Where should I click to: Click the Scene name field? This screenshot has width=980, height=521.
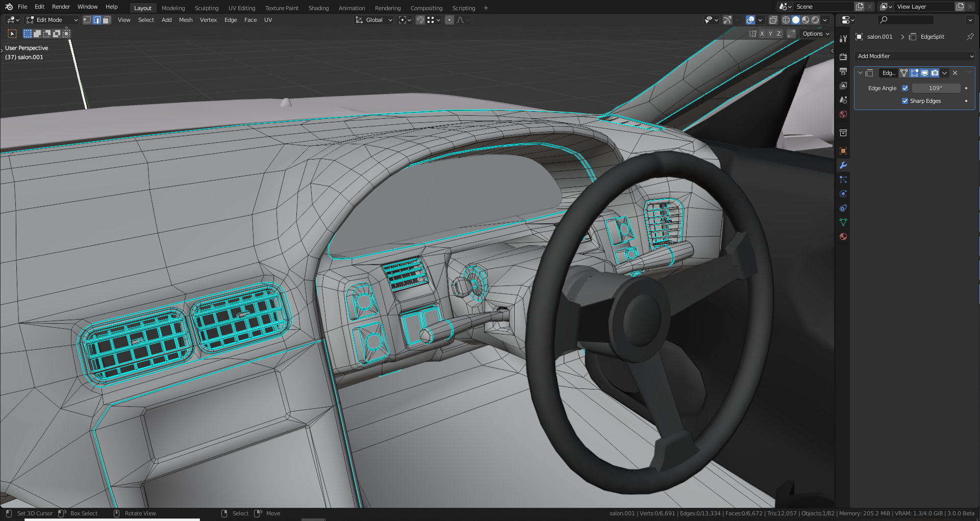point(824,7)
